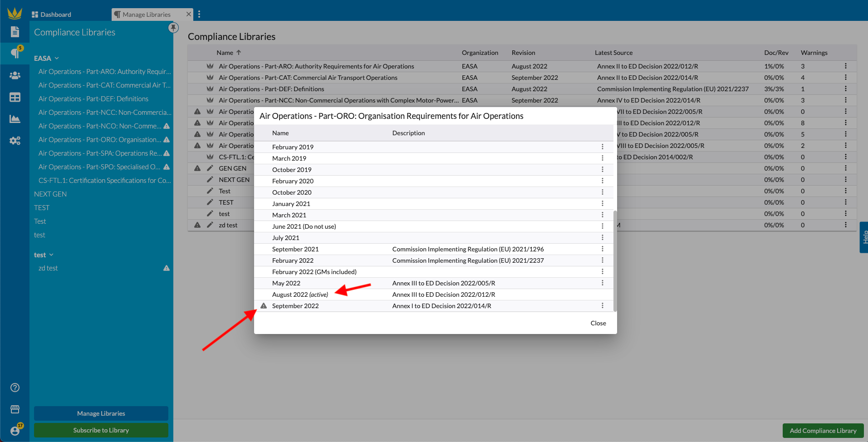Open the users group icon in sidebar
This screenshot has height=442, width=868.
tap(15, 75)
